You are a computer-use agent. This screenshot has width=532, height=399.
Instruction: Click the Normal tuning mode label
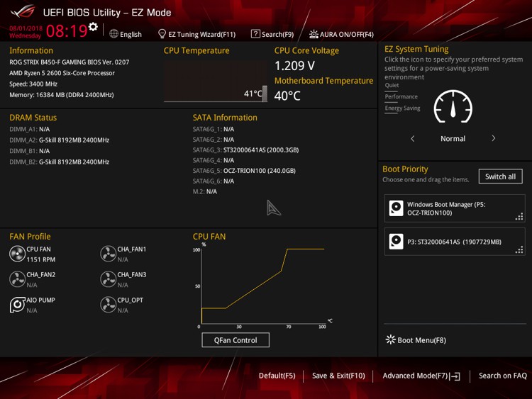pos(453,138)
